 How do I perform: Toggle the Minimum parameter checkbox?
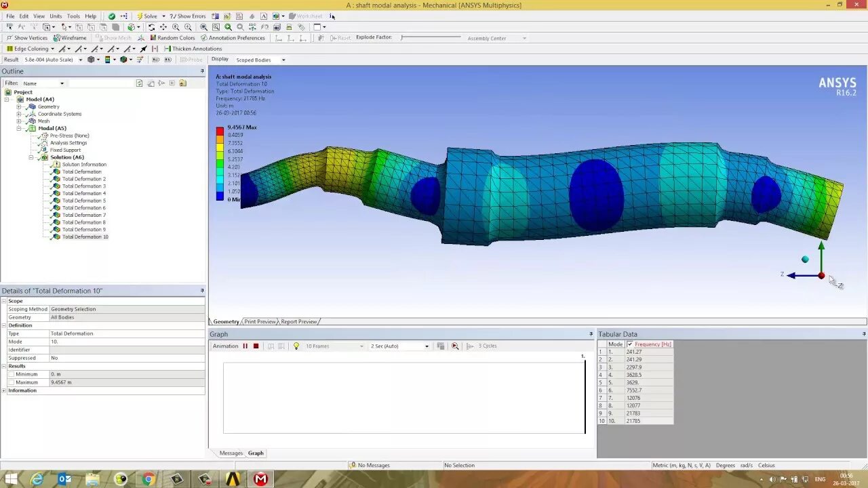11,374
